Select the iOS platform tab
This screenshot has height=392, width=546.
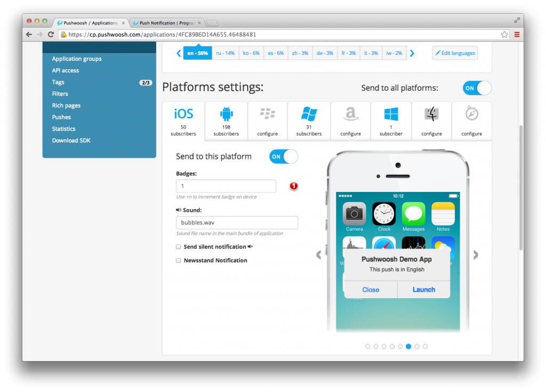pyautogui.click(x=183, y=121)
